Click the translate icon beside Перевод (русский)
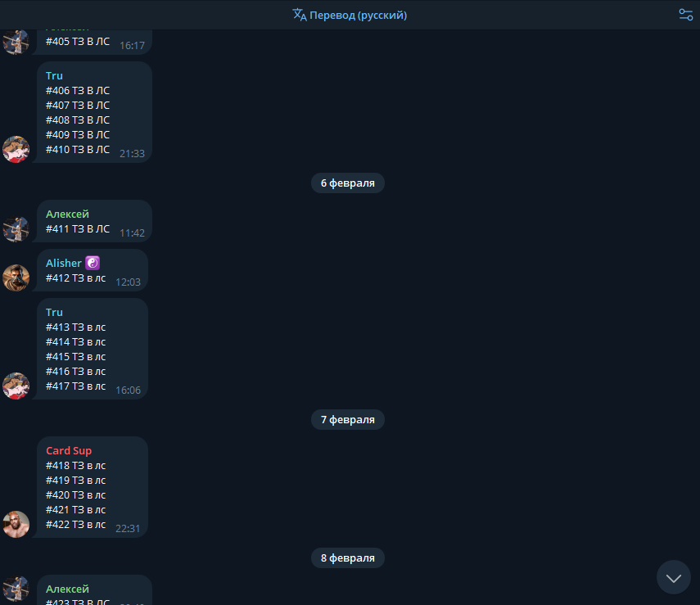The image size is (700, 605). coord(300,15)
